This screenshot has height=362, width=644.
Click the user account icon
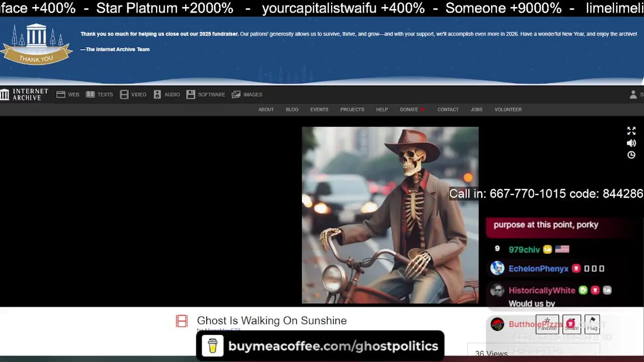point(633,95)
